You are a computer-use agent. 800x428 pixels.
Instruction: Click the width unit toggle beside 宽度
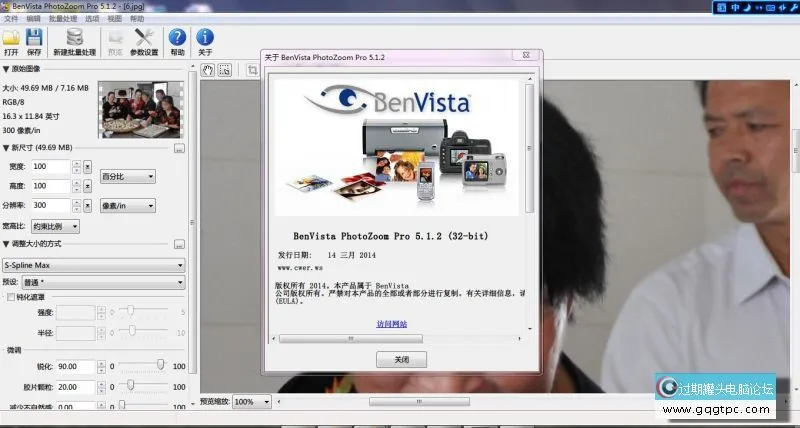coord(88,167)
